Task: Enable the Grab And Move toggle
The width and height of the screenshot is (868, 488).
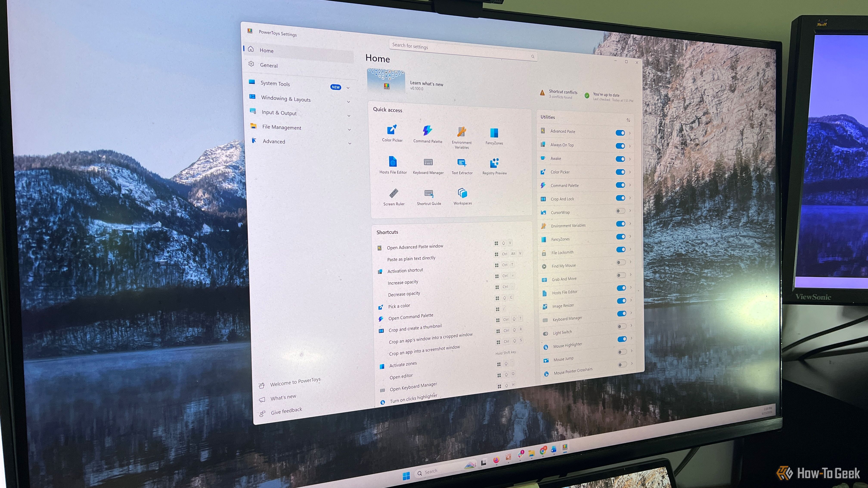Action: [621, 275]
